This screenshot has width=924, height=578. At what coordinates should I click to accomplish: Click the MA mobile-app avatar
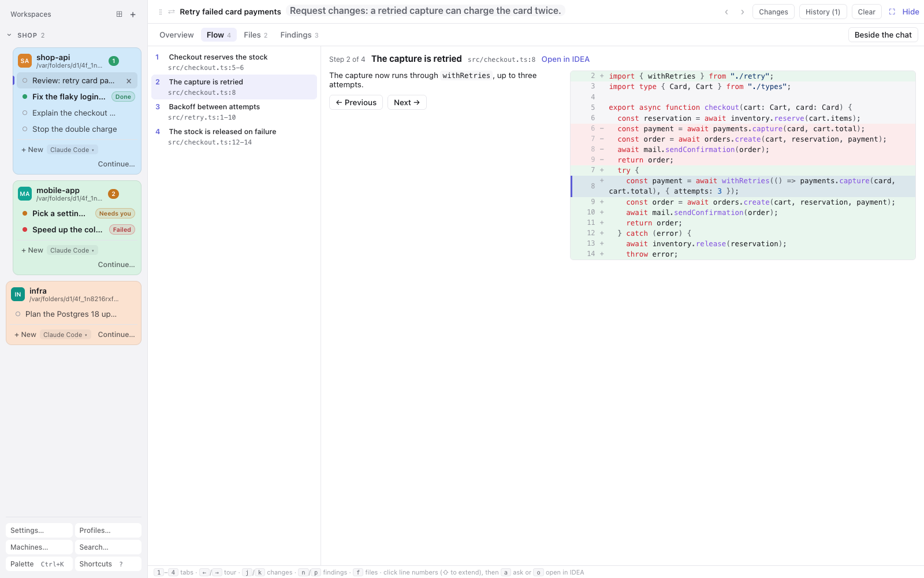tap(25, 194)
